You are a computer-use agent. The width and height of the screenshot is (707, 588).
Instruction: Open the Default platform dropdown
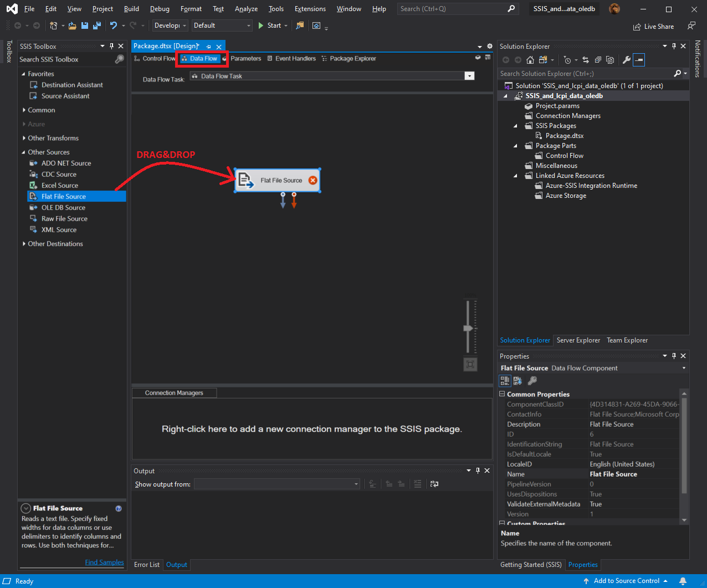pyautogui.click(x=222, y=25)
